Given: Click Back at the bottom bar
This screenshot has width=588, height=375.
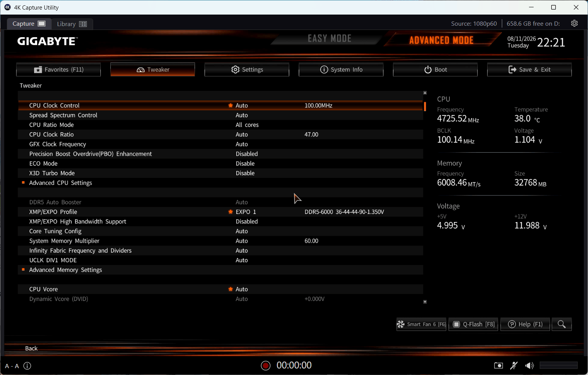Looking at the screenshot, I should pyautogui.click(x=31, y=349).
